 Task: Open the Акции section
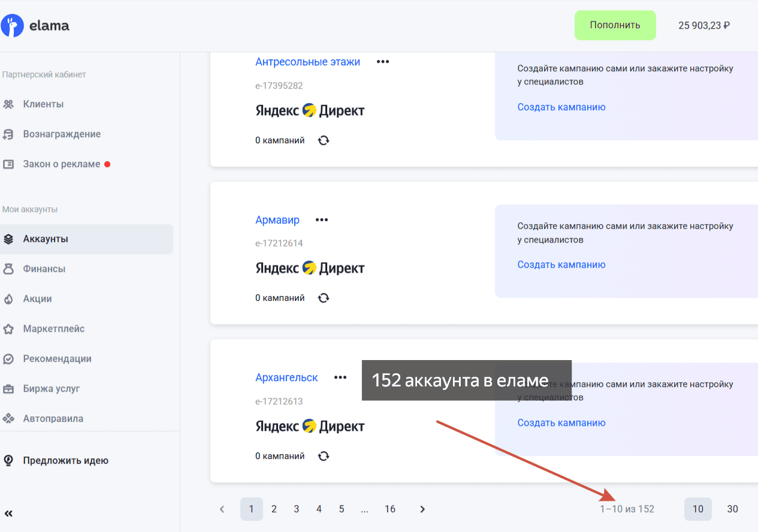click(37, 299)
